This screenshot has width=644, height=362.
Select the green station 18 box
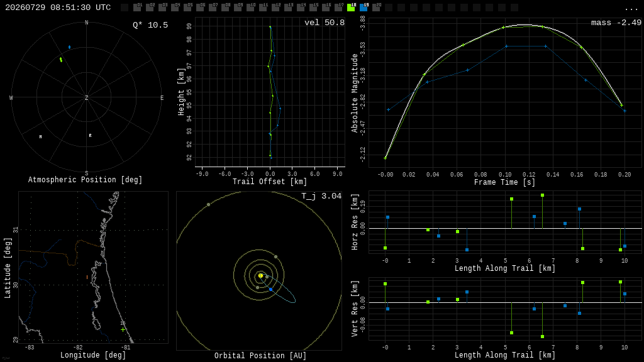click(351, 8)
